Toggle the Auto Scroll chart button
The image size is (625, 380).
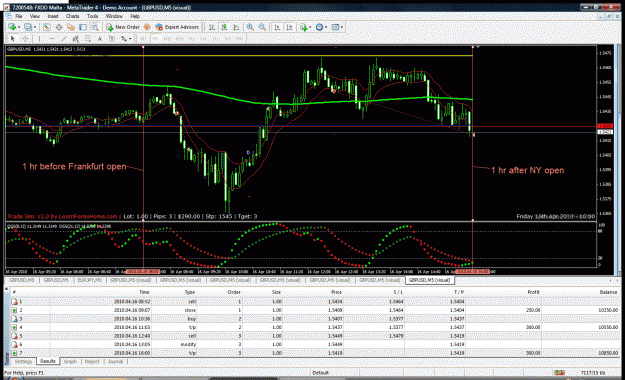[277, 27]
